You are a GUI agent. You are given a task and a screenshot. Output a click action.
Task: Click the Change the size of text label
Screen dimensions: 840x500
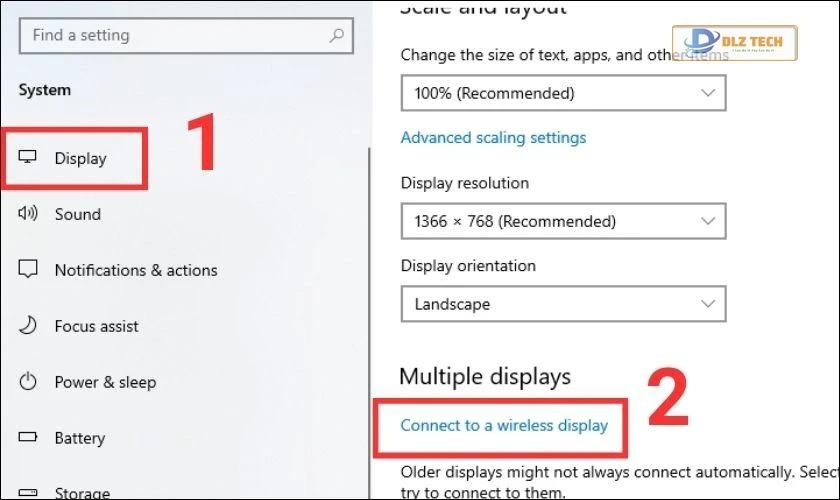pos(564,55)
